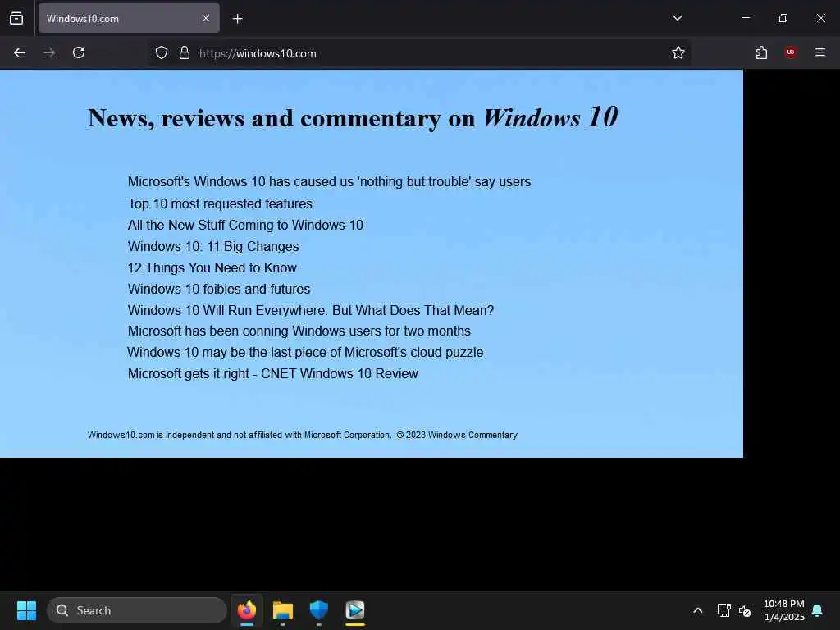
Task: Open CNET Windows 10 Review link
Action: coord(272,373)
